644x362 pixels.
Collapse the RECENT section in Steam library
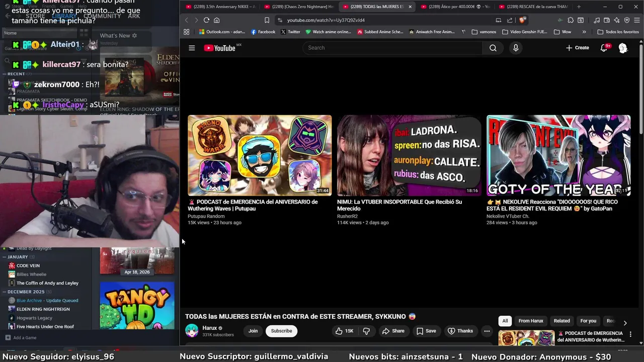point(5,74)
